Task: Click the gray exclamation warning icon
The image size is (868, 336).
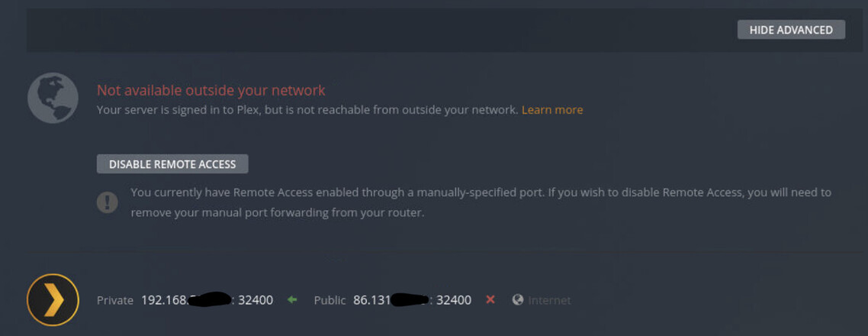Action: tap(107, 202)
